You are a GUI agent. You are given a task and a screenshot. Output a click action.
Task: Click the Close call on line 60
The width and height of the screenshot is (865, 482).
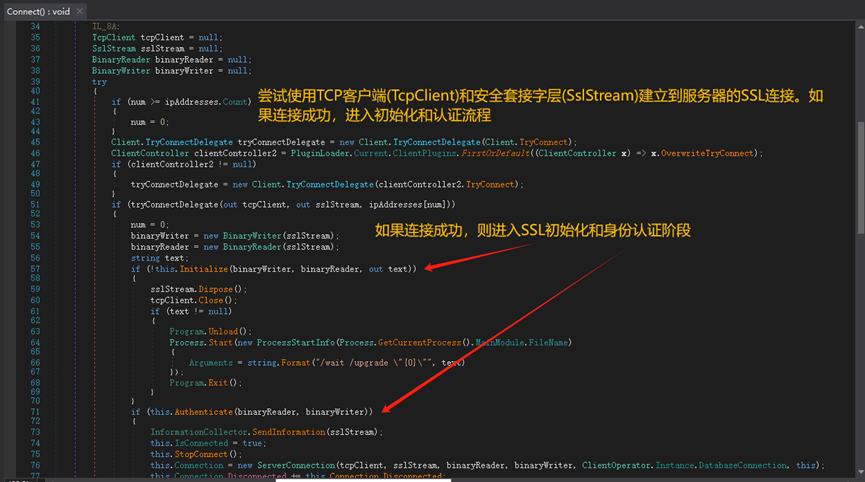point(211,300)
